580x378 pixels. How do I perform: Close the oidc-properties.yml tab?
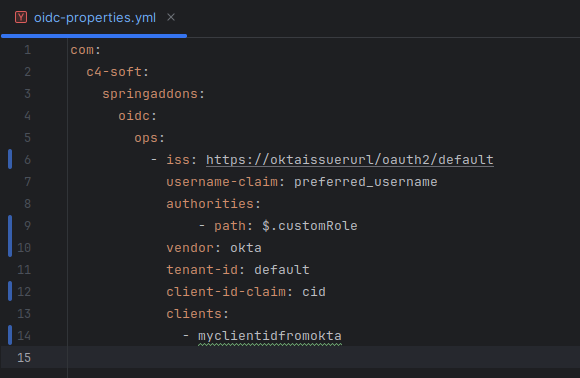point(171,17)
